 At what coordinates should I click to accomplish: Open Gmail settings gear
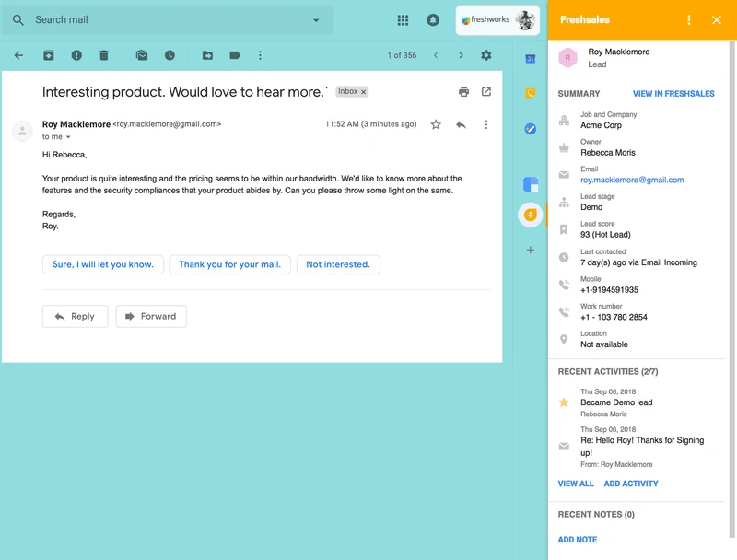coord(486,55)
